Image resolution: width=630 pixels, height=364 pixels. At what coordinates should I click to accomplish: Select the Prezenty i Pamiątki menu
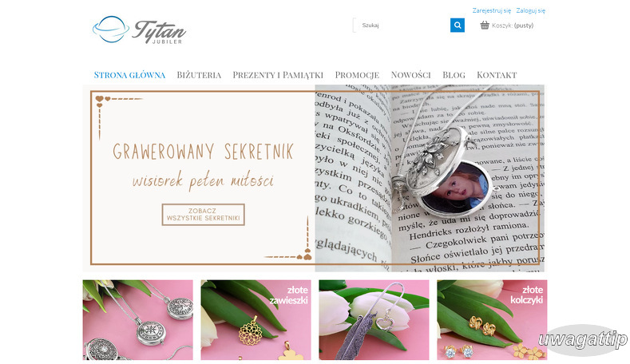[278, 75]
